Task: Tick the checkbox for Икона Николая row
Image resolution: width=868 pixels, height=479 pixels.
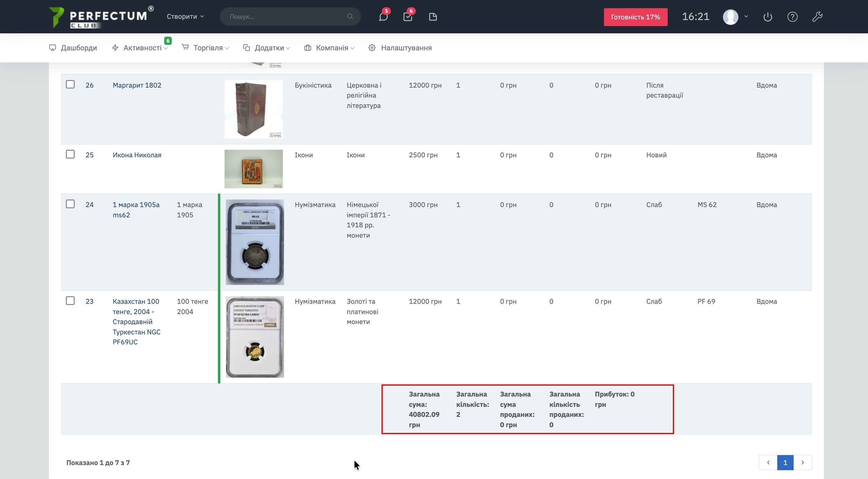Action: tap(70, 154)
